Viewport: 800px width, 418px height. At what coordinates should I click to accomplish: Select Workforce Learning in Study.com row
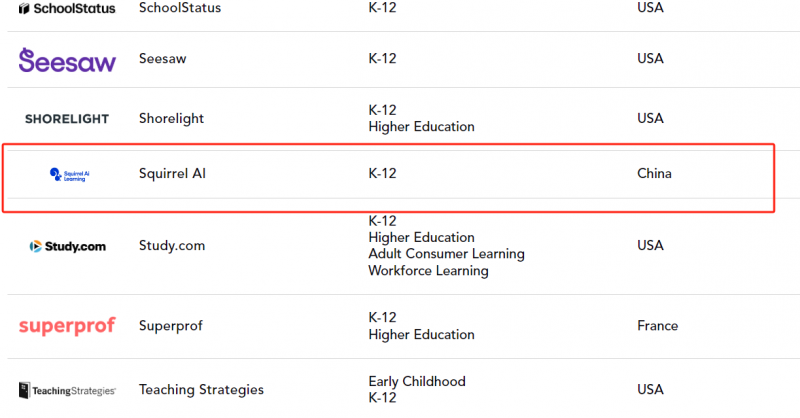tap(428, 271)
